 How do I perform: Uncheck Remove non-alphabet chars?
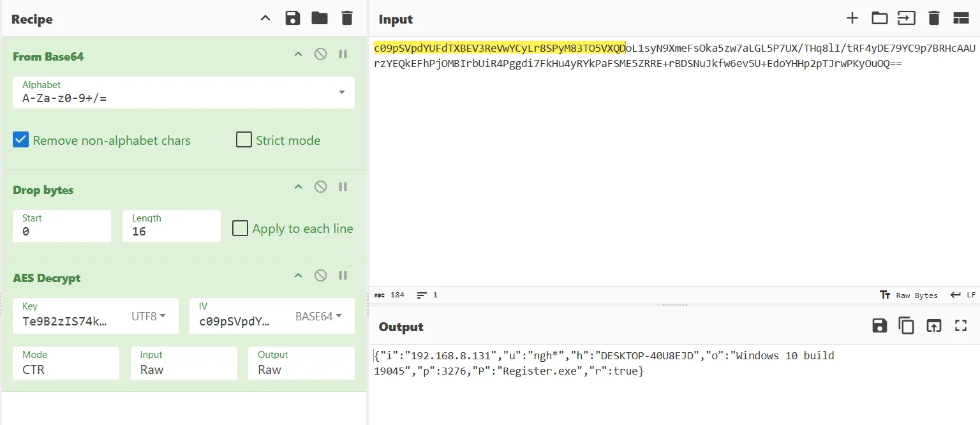(x=21, y=140)
